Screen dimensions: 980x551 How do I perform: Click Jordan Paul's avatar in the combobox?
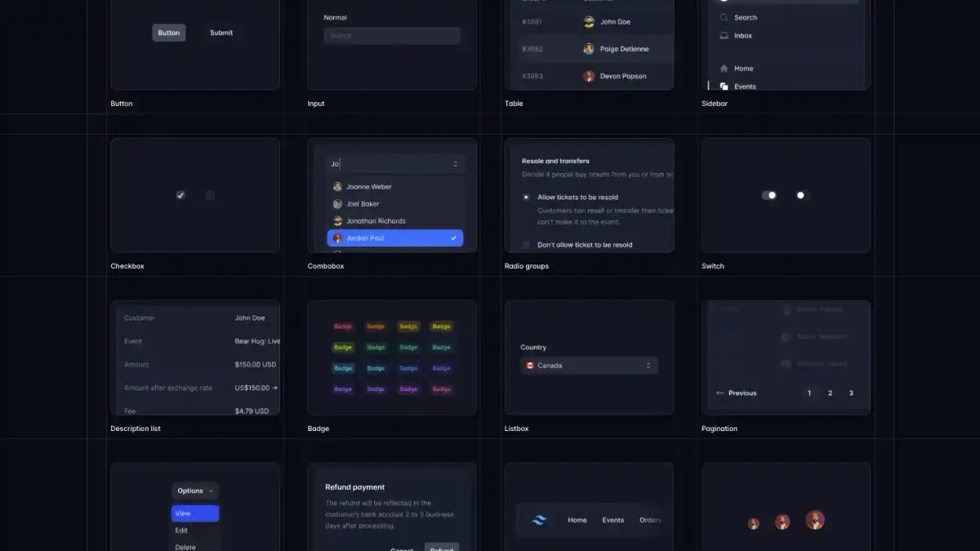(336, 238)
